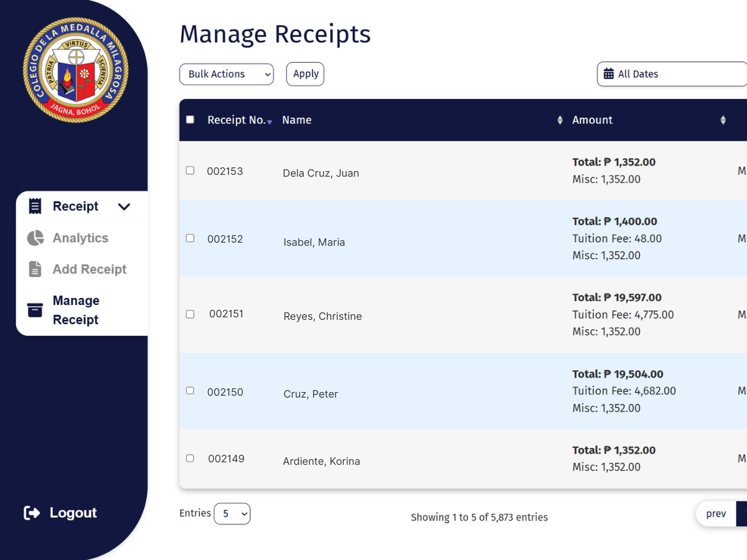Click the receipt icon in the sidebar
Image resolution: width=747 pixels, height=560 pixels.
point(35,207)
